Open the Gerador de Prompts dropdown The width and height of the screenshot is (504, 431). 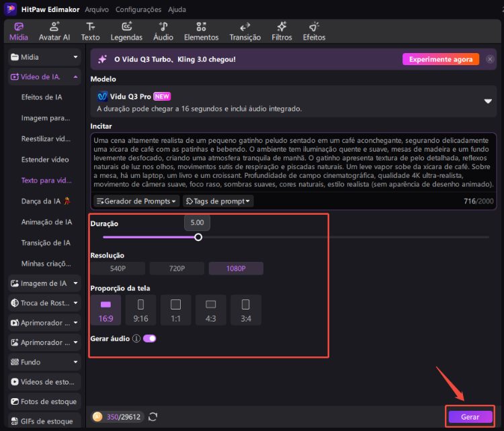pyautogui.click(x=136, y=201)
